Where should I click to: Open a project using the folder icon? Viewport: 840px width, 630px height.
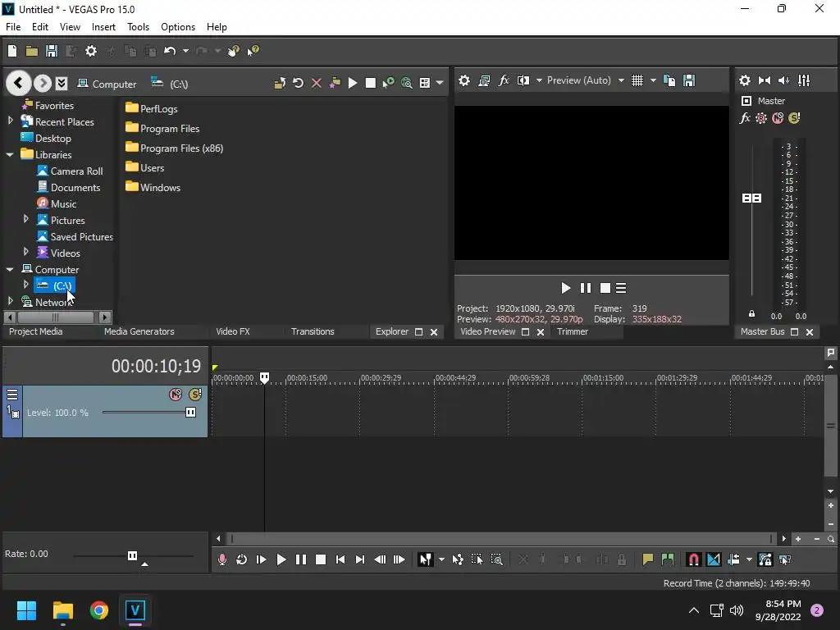tap(32, 51)
